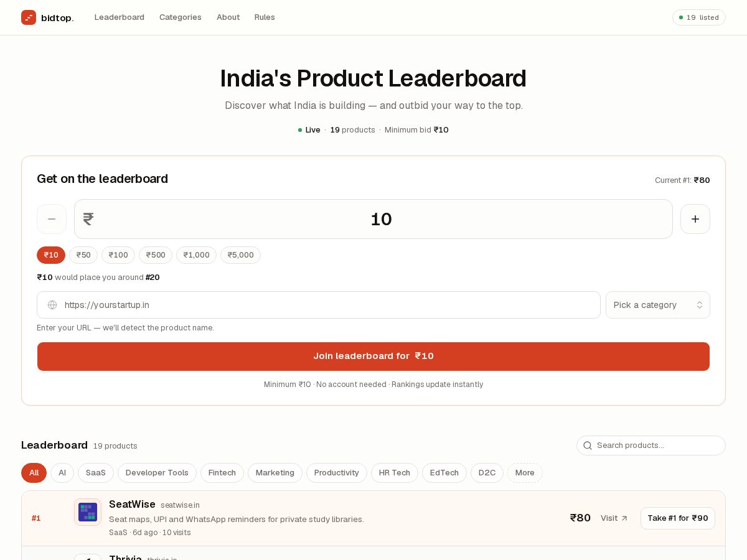
Task: Open the Rules nav link
Action: click(265, 17)
